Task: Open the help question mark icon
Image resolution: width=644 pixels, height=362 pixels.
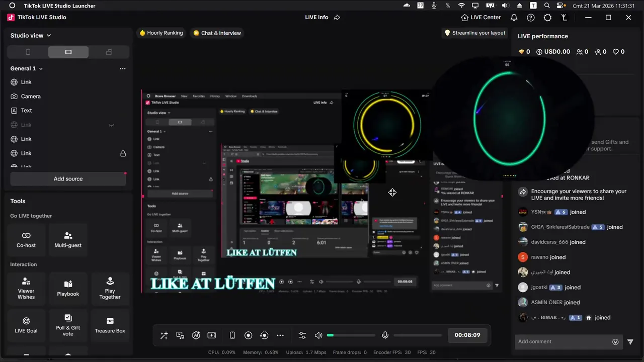Action: tap(531, 17)
